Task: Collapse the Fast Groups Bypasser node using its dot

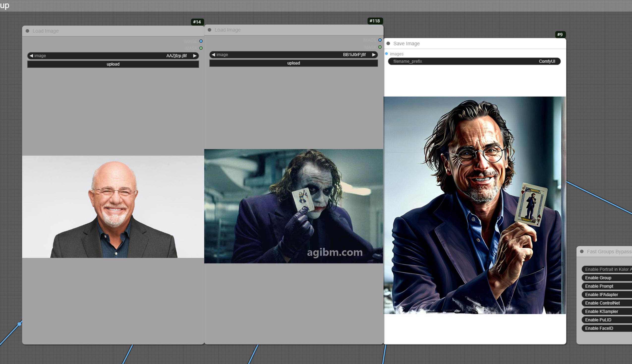Action: [582, 252]
